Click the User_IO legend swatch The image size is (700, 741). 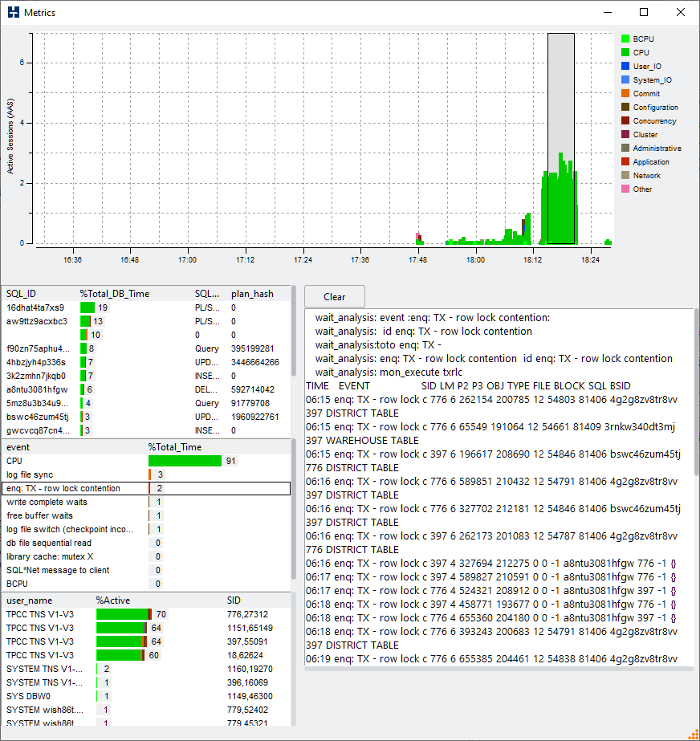pyautogui.click(x=625, y=66)
